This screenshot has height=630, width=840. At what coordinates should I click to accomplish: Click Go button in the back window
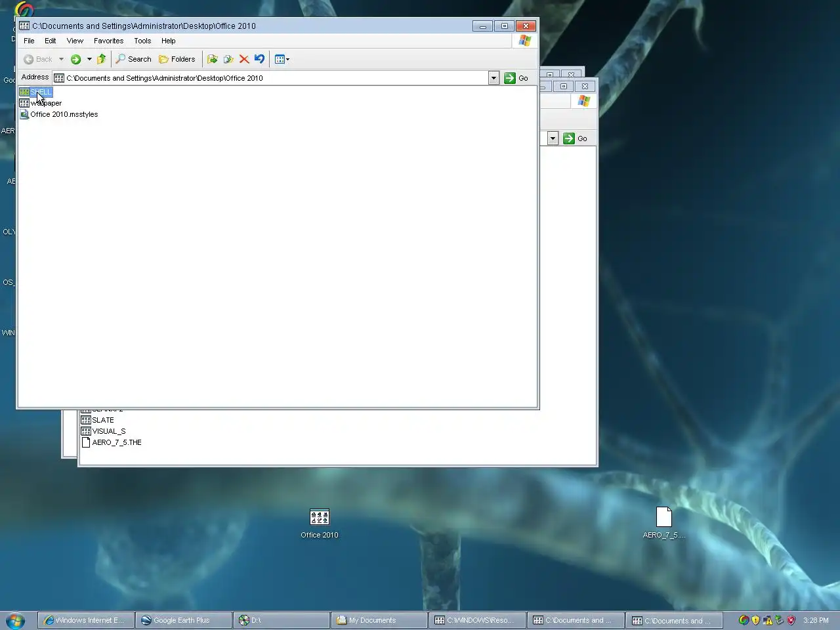tap(576, 138)
